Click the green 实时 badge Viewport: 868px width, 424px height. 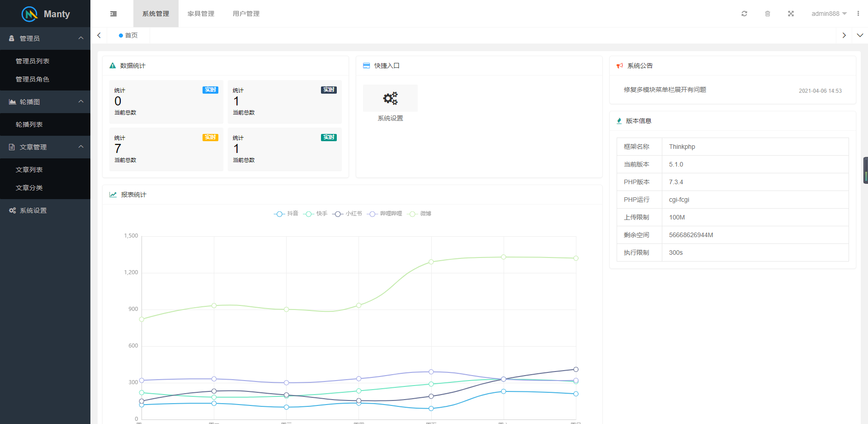[x=329, y=138]
